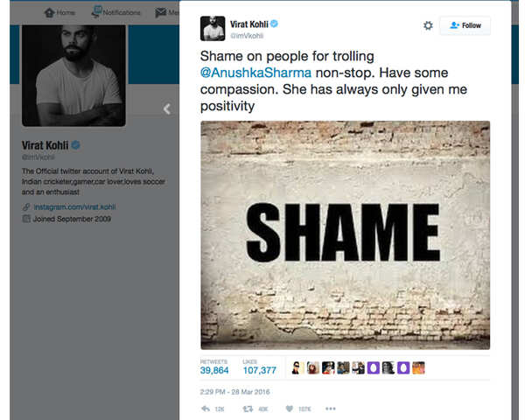Click the verified badge beside the tweet author name
This screenshot has height=420, width=525.
click(275, 22)
